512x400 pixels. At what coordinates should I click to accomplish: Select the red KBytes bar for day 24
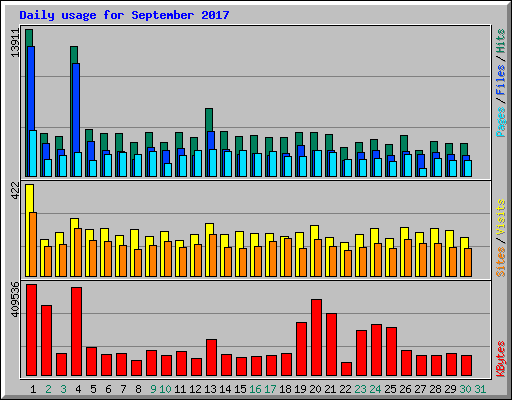pyautogui.click(x=376, y=350)
